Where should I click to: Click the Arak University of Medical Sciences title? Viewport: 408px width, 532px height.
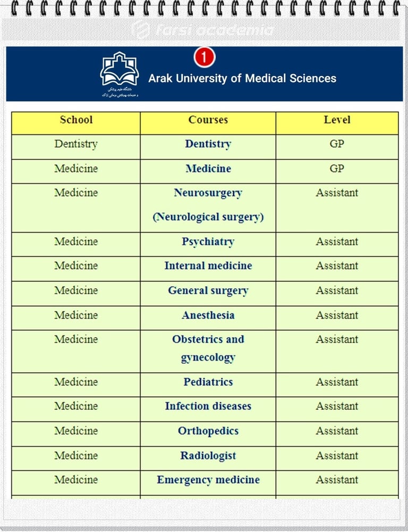[x=242, y=79]
